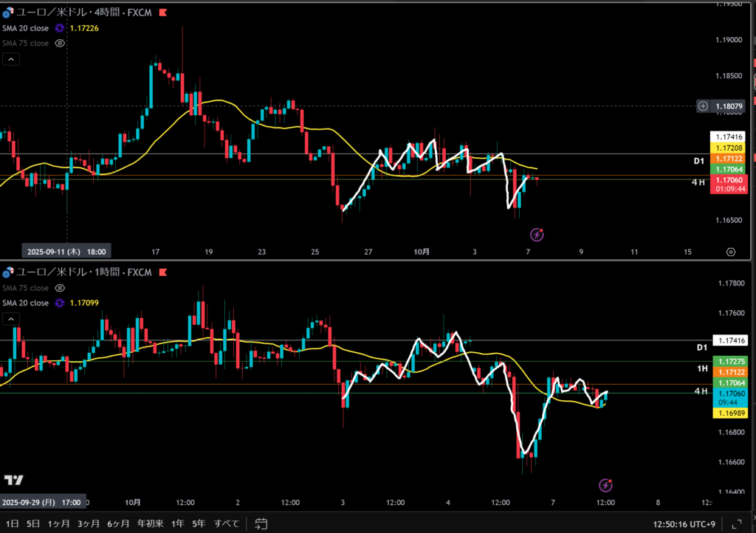
Task: Toggle visibility of SMA 75 in 4-hour chart
Action: pyautogui.click(x=61, y=44)
